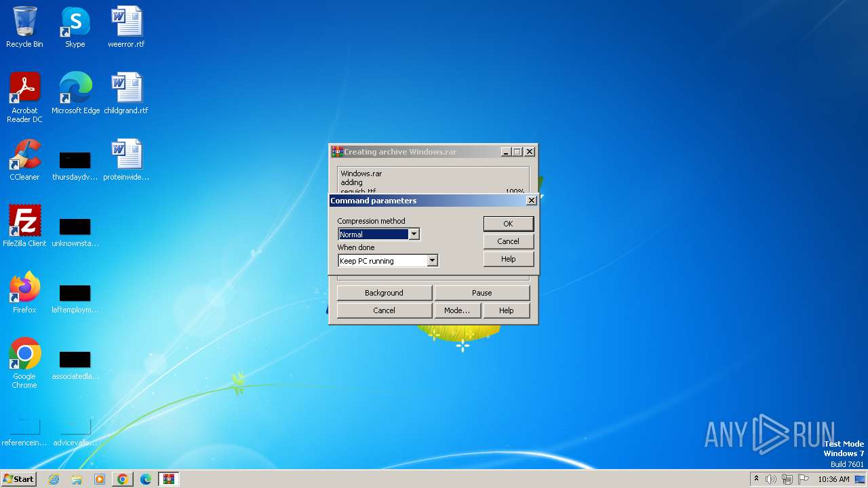Select the weerror.rtf document icon
The width and height of the screenshot is (868, 488).
[x=126, y=28]
